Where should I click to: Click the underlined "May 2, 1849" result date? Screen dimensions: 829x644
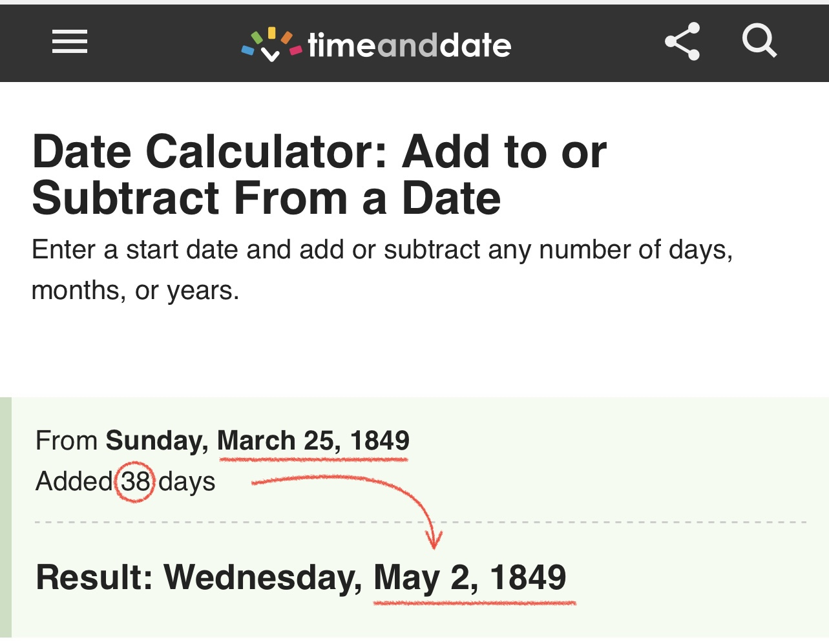[x=470, y=577]
